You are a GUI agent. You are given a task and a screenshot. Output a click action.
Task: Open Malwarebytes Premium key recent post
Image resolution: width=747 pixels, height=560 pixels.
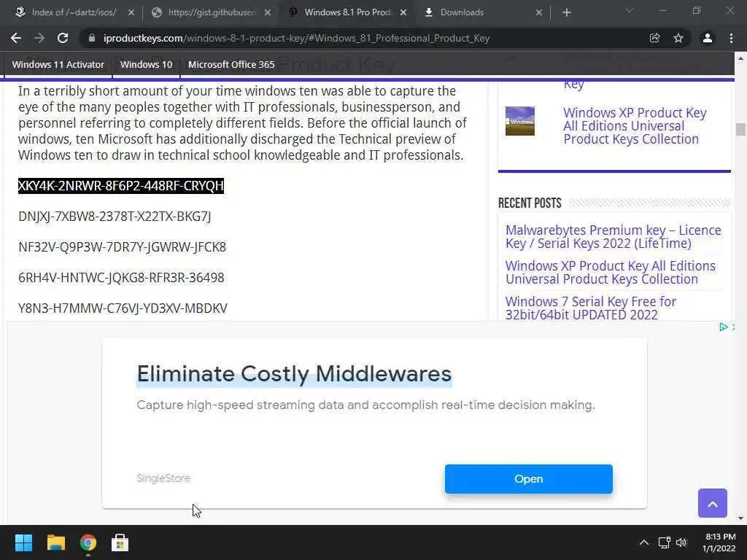coord(613,237)
